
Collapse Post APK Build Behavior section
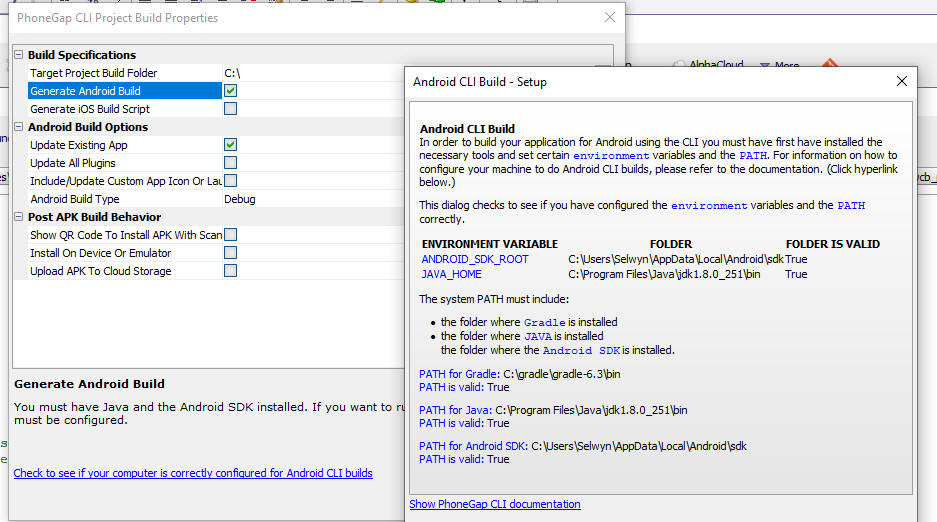click(19, 217)
